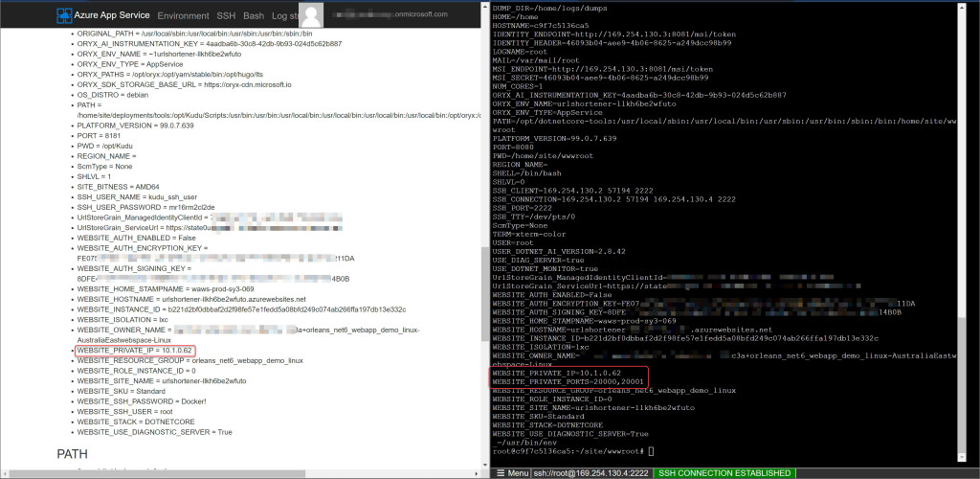Screen dimensions: 980x479
Task: Click WEBSITE_HOSTNAME entry in Kudu list
Action: [x=191, y=299]
